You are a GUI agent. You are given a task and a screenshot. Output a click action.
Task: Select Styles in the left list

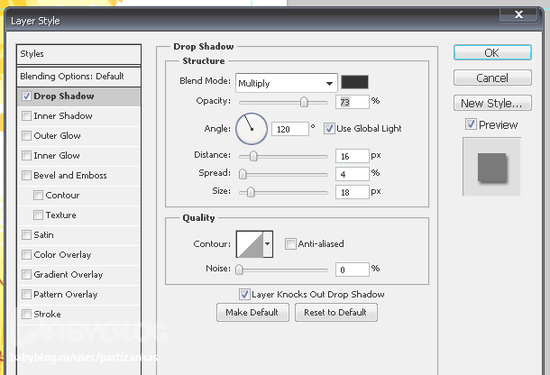point(79,54)
